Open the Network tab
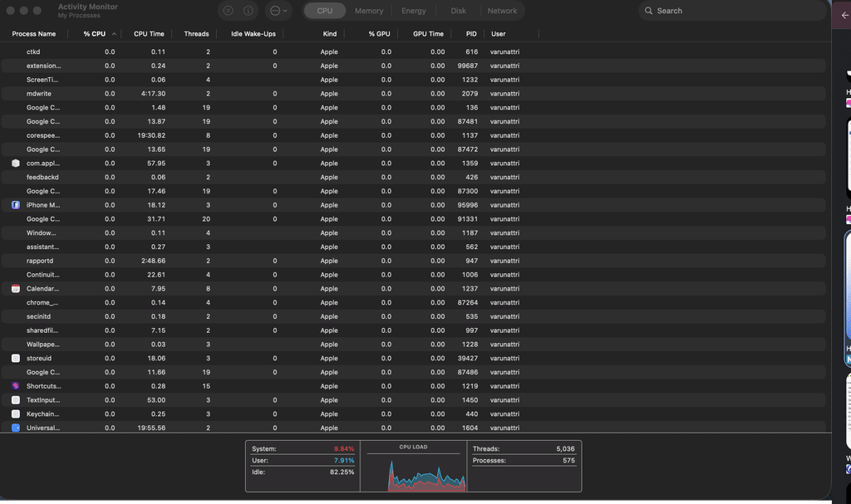This screenshot has width=851, height=504. coord(502,11)
